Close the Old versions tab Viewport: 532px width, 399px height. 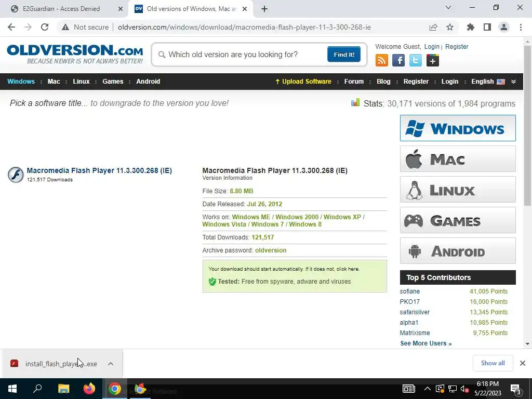tap(245, 9)
